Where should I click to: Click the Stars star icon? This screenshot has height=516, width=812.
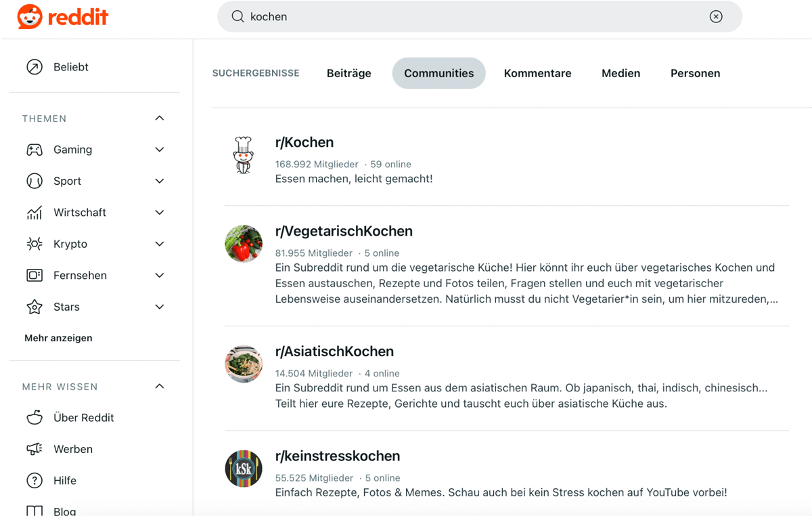35,307
